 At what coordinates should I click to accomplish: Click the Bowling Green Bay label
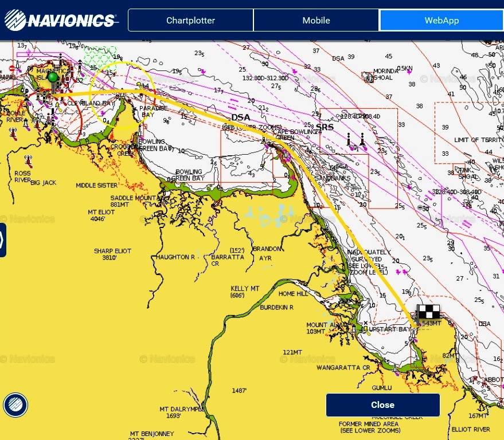187,174
